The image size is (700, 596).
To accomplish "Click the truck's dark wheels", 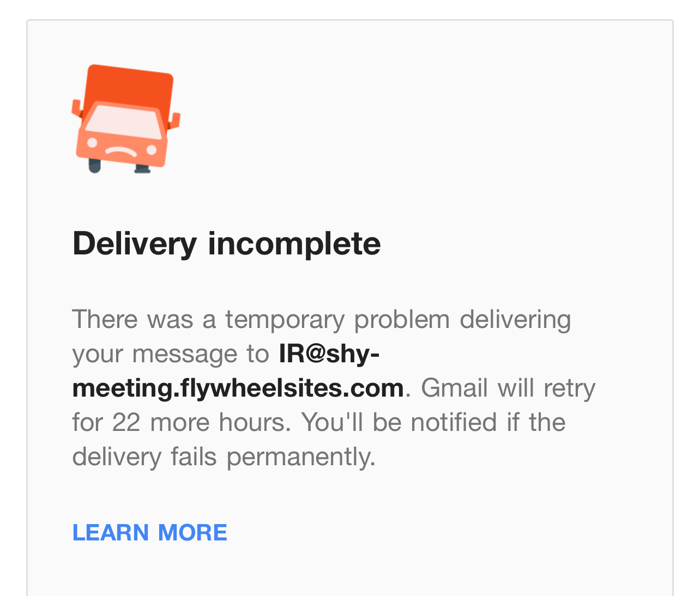I will 95,165.
